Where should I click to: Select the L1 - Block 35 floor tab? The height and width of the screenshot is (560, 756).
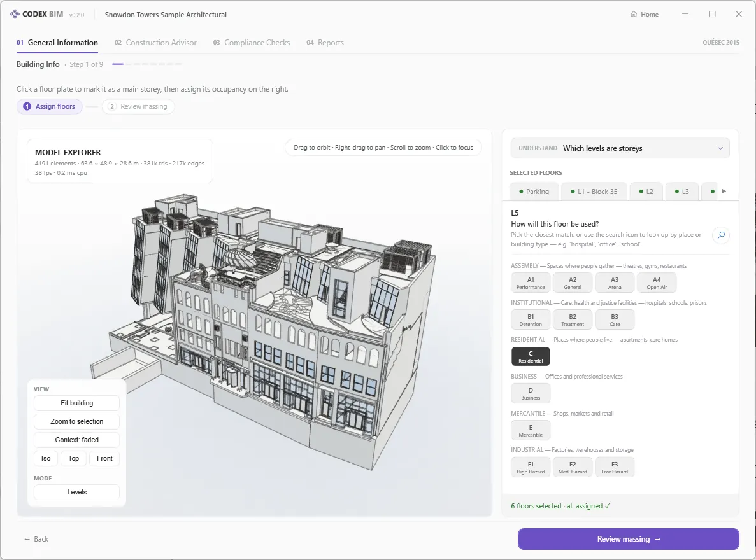click(x=594, y=192)
